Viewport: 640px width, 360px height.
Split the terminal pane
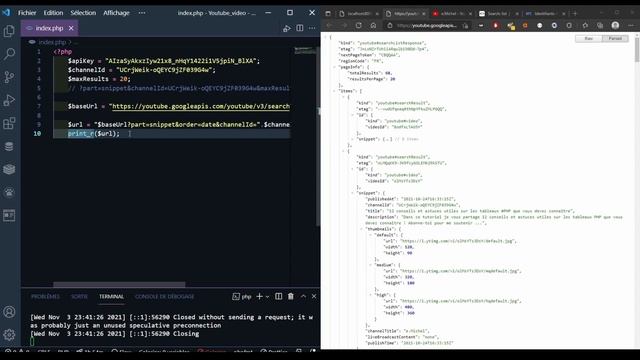[x=278, y=296]
